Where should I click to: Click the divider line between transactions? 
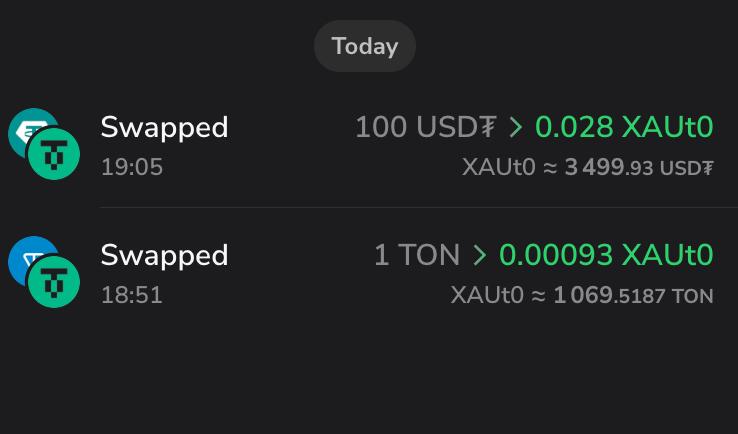419,207
